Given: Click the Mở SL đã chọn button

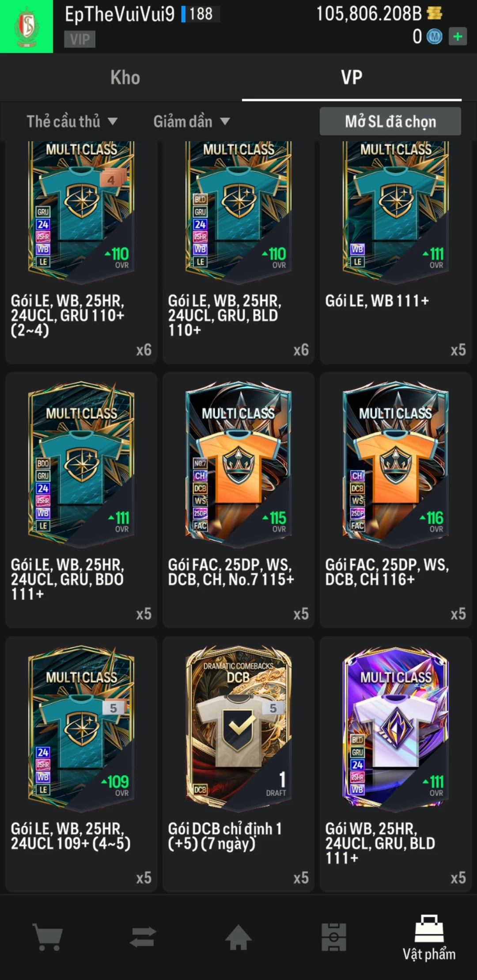Looking at the screenshot, I should [390, 121].
